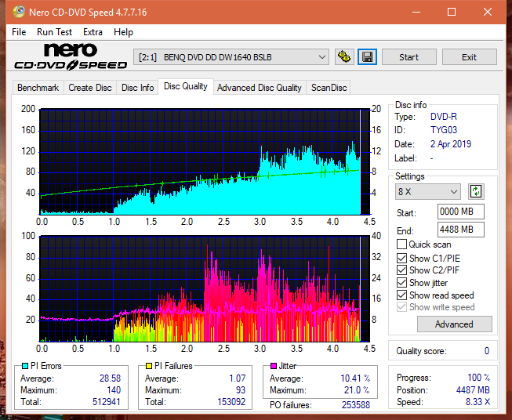Click the Advanced settings button
This screenshot has width=512, height=420.
(x=454, y=324)
